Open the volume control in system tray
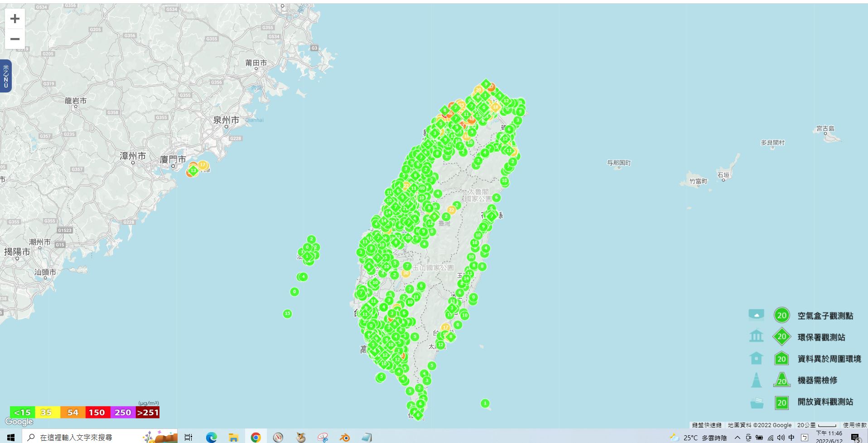868x443 pixels. click(x=781, y=437)
